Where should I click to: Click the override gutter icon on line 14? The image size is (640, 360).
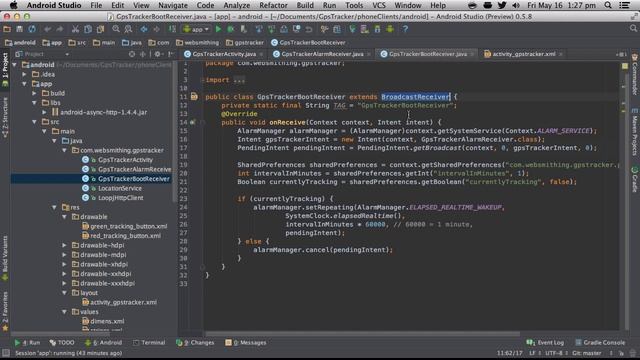193,122
